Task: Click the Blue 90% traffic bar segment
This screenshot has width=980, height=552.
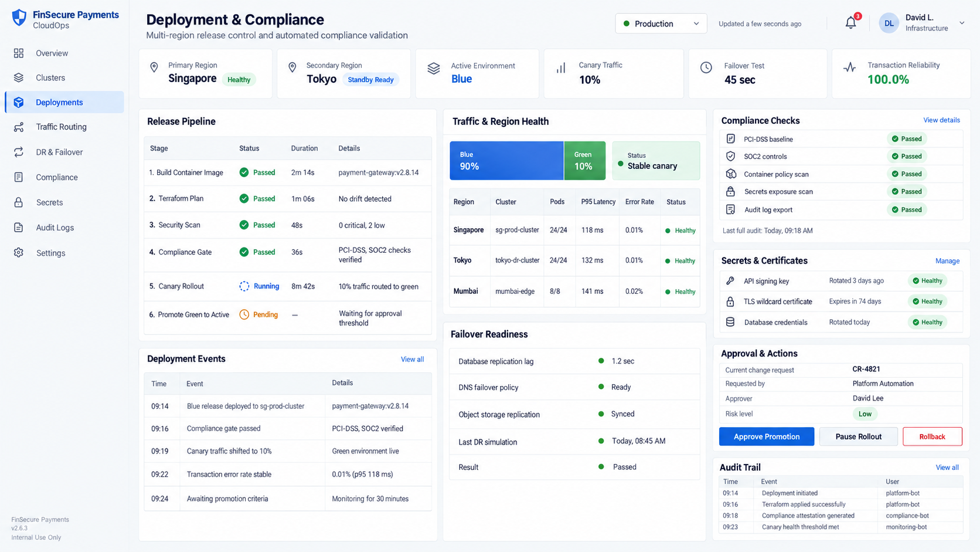Action: point(506,161)
